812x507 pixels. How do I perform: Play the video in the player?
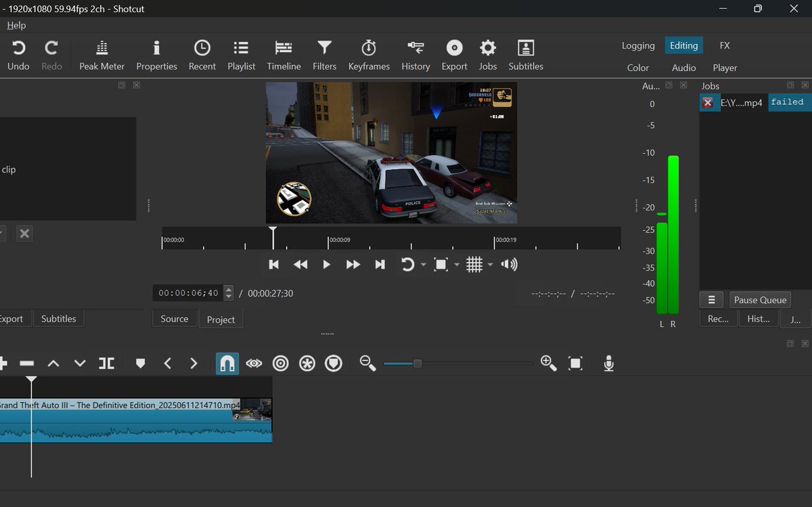click(x=326, y=265)
